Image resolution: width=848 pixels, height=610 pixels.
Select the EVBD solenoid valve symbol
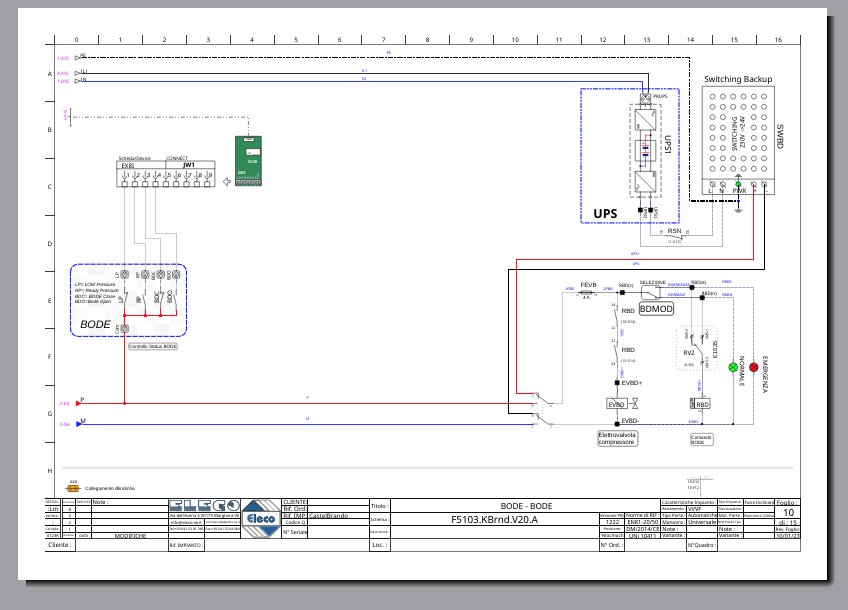617,404
